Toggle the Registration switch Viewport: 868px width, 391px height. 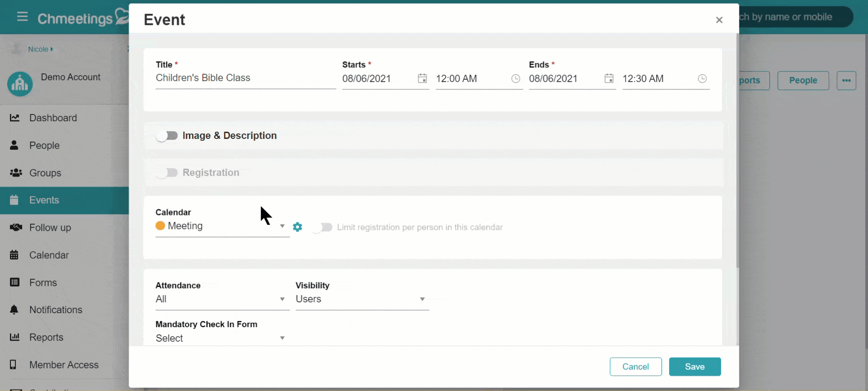(167, 173)
